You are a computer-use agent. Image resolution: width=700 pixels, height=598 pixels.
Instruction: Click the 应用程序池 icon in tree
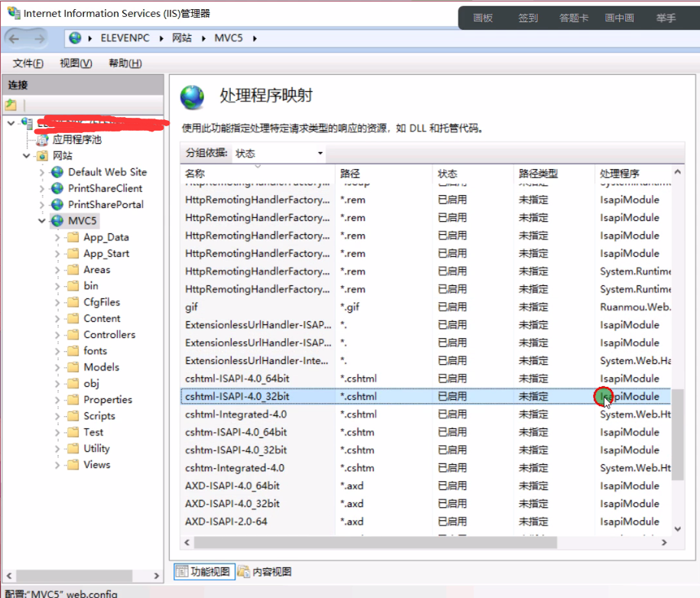pyautogui.click(x=42, y=140)
